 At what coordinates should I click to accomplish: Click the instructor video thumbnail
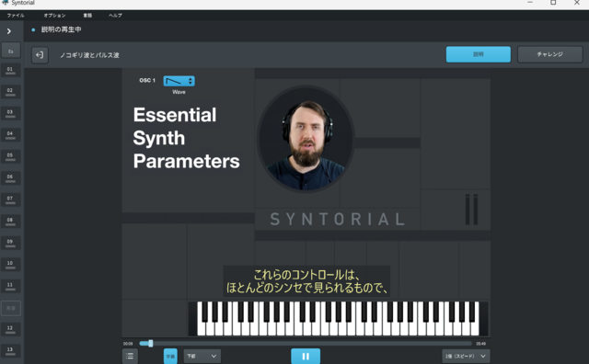[x=306, y=139]
